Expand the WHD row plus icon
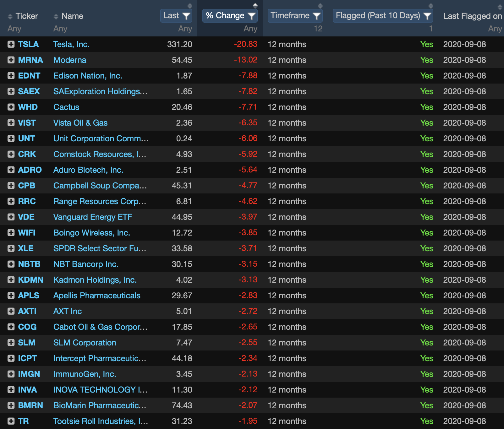The width and height of the screenshot is (504, 429). click(x=11, y=107)
